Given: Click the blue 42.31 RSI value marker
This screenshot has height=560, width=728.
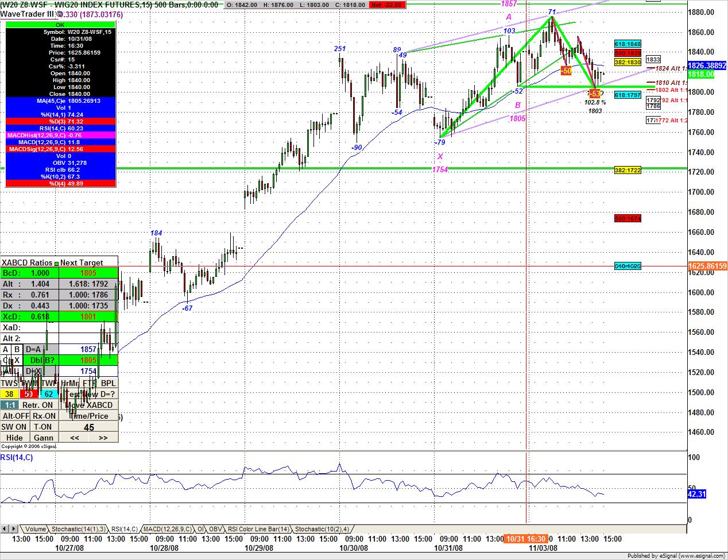Looking at the screenshot, I should click(697, 494).
